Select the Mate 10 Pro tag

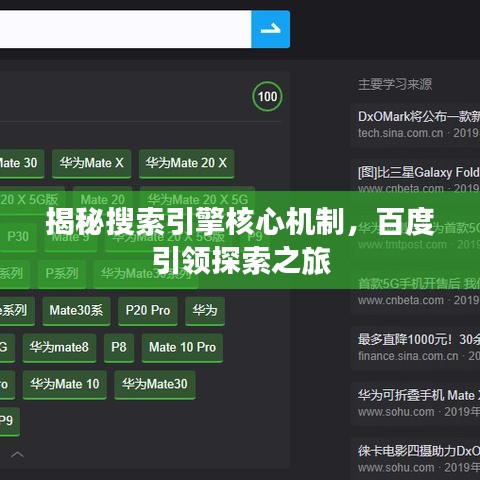182,348
